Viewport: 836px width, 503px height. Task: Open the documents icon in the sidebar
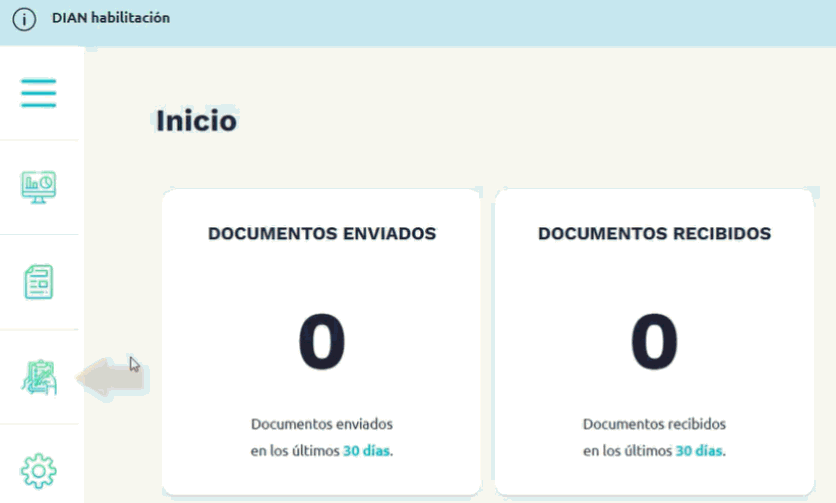39,282
